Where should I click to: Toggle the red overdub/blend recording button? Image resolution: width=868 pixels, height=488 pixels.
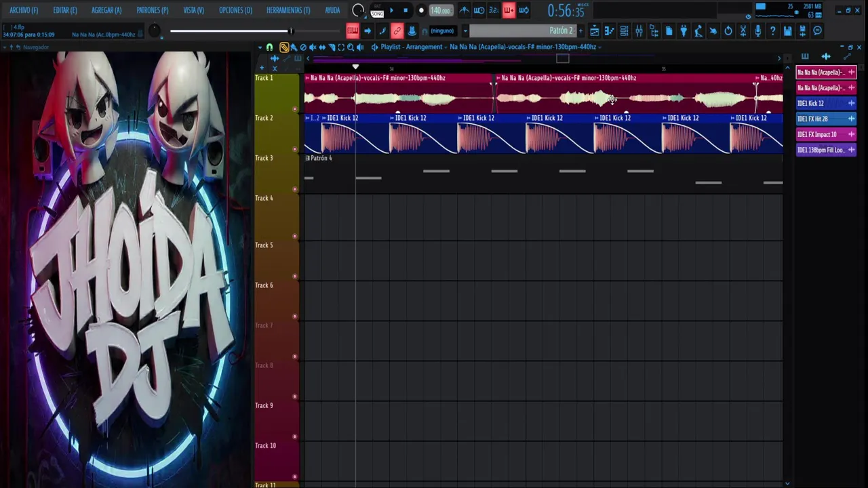point(509,10)
